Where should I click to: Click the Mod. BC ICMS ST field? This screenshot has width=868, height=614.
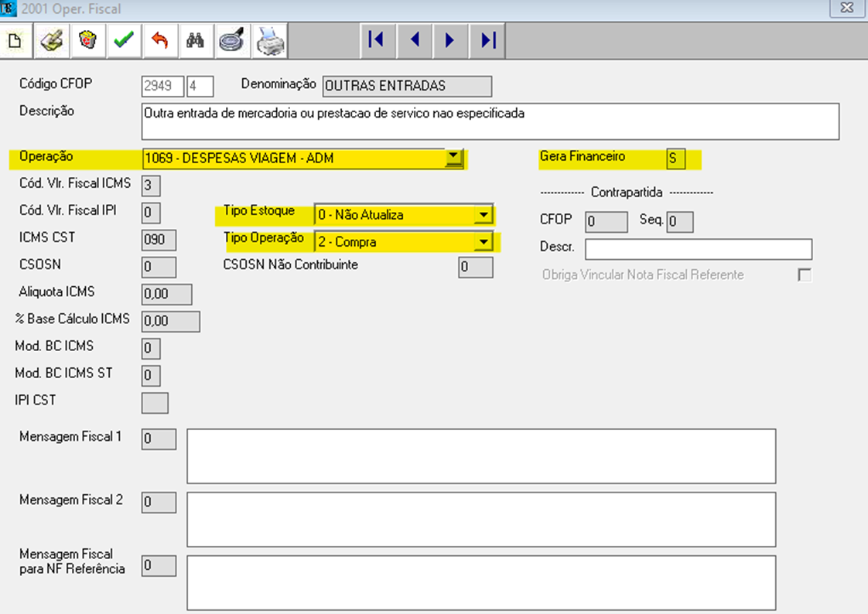(151, 376)
